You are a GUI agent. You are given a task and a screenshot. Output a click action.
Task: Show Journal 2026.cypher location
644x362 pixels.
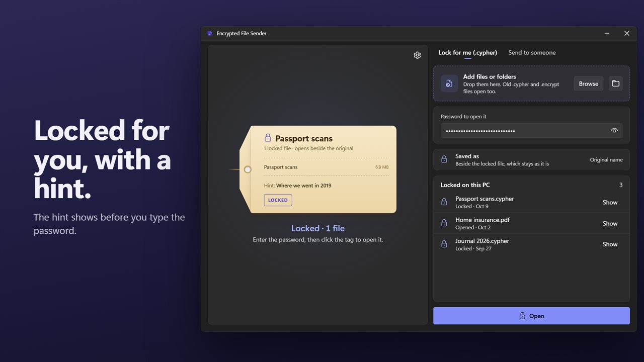click(610, 244)
